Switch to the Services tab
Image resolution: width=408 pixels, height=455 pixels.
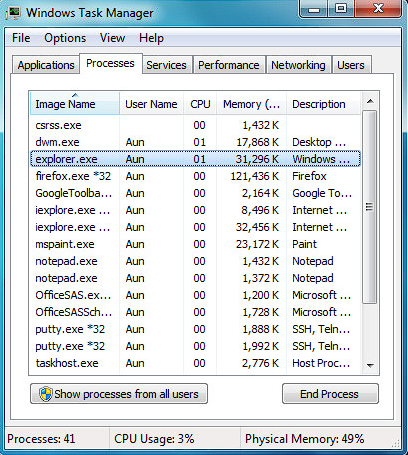166,65
